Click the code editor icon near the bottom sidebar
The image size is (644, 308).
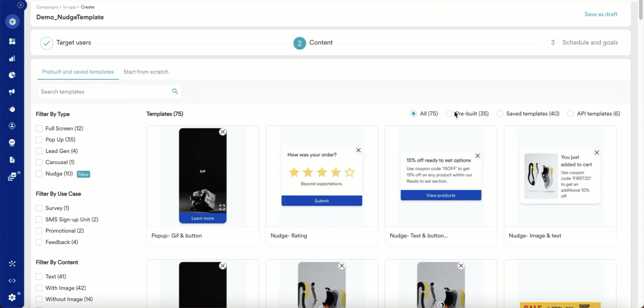(x=12, y=280)
